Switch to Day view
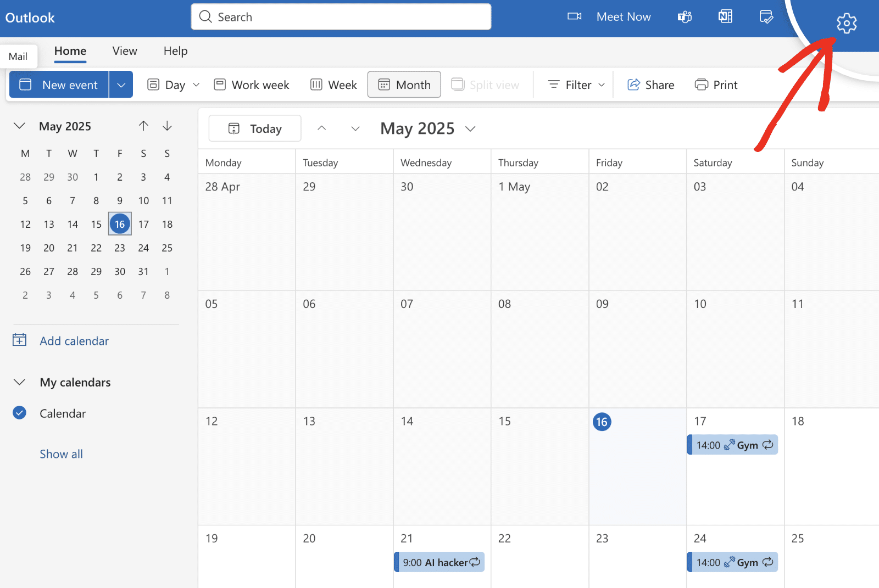The width and height of the screenshot is (879, 588). [x=166, y=85]
